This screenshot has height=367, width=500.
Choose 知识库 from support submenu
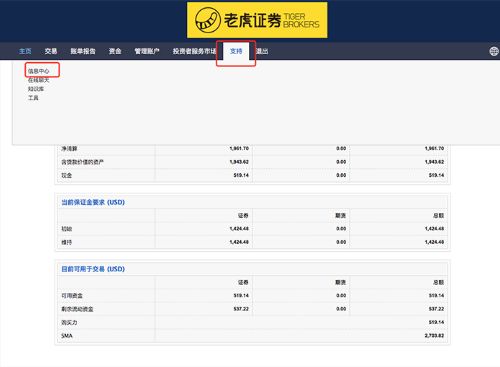[36, 89]
